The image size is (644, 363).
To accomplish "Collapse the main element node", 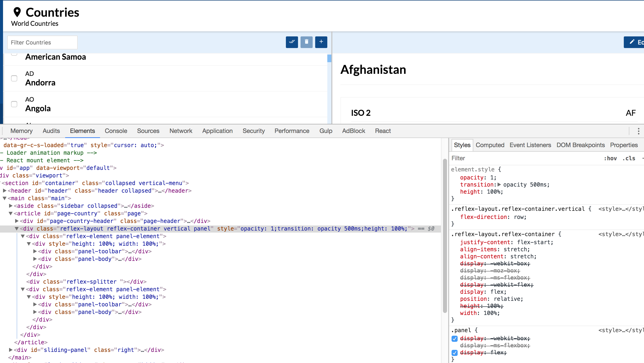I will [5, 198].
